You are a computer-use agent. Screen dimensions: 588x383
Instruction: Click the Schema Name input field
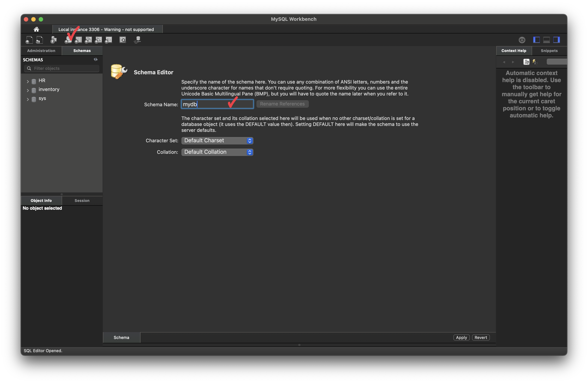point(217,104)
